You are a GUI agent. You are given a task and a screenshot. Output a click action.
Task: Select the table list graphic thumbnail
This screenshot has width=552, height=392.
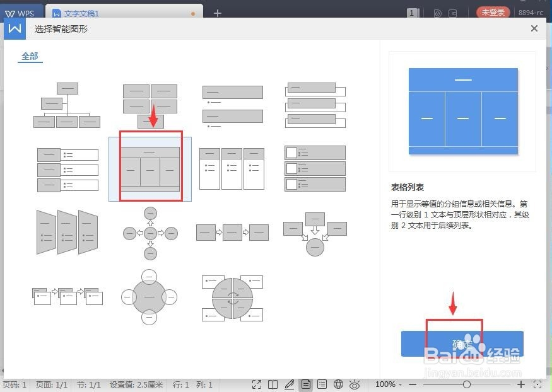150,169
